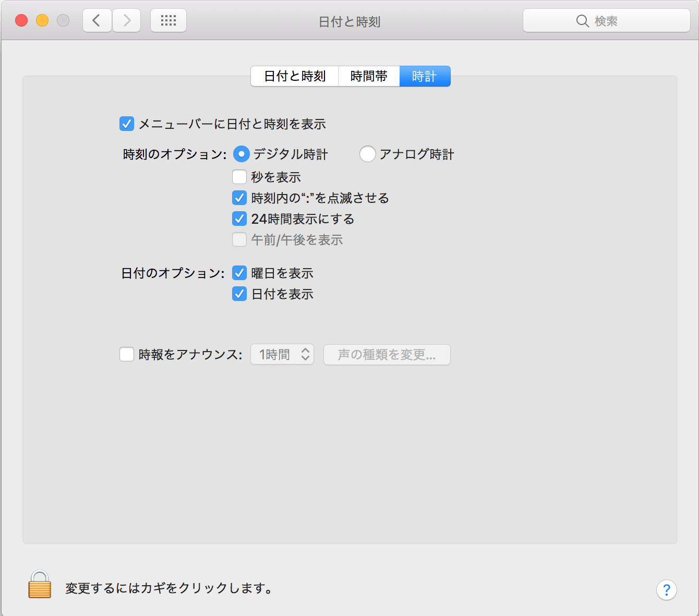This screenshot has width=699, height=616.
Task: Uncheck 時刻内の":"を点滅させる
Action: [x=239, y=198]
